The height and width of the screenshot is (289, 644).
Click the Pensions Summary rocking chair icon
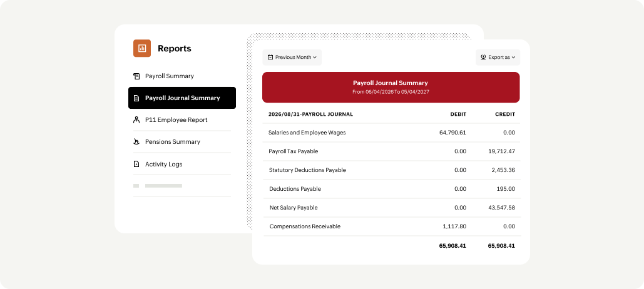pos(136,142)
